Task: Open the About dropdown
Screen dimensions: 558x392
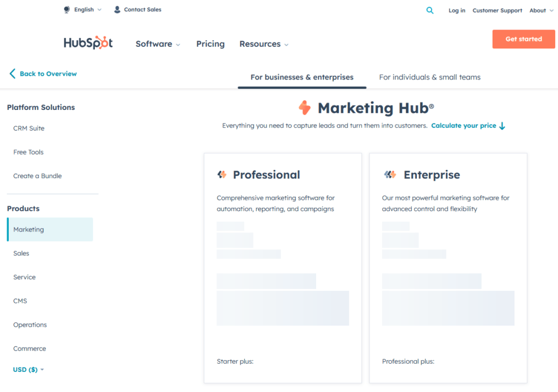Action: click(541, 10)
